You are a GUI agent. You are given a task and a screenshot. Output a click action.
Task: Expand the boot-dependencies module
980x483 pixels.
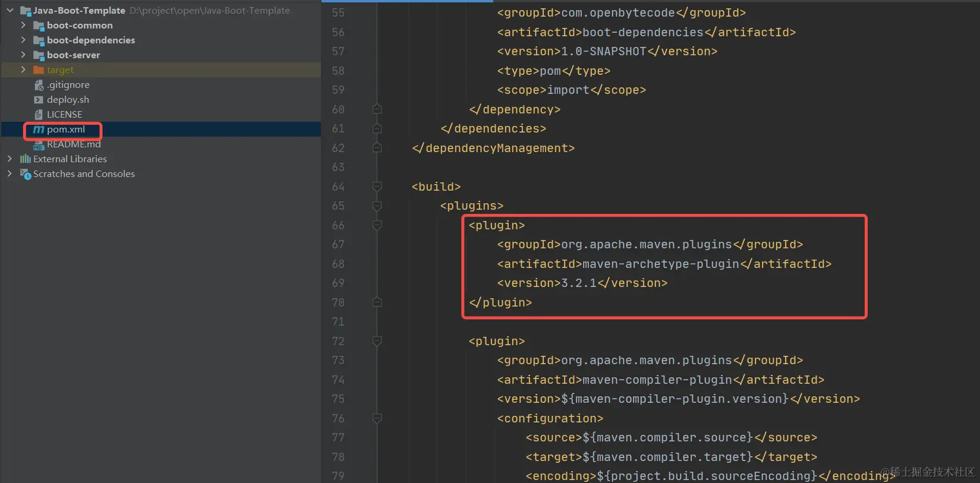point(23,40)
